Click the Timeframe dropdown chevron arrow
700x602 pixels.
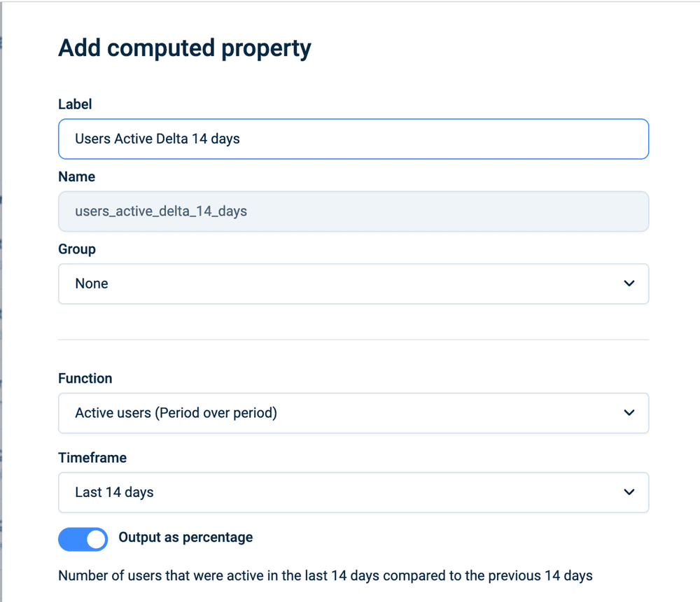point(629,492)
